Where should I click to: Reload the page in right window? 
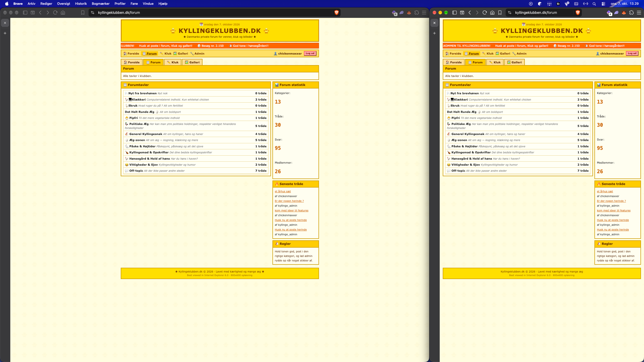click(485, 13)
